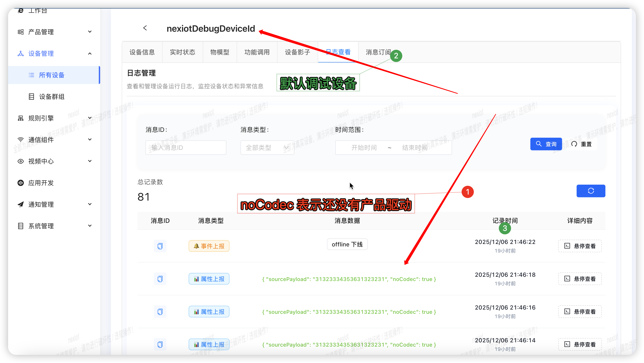Screen dimensions: 644x363
Task: Click the 设备群组 list icon
Action: click(x=31, y=97)
